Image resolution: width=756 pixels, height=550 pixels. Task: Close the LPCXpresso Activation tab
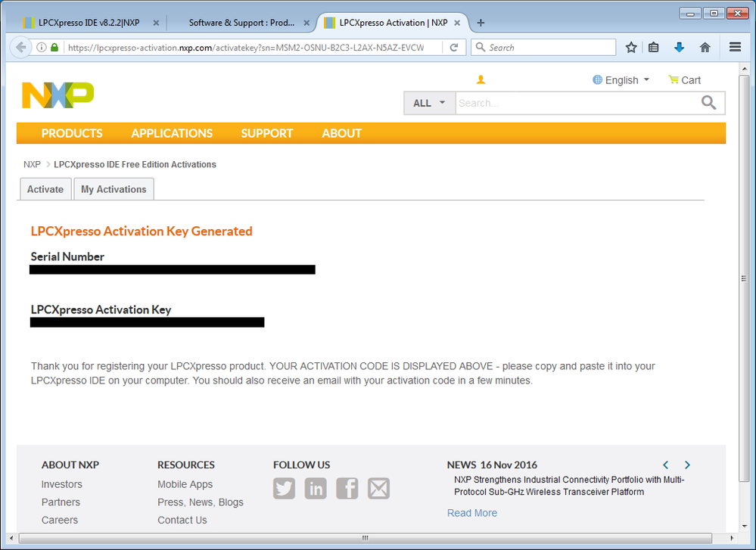[x=457, y=23]
